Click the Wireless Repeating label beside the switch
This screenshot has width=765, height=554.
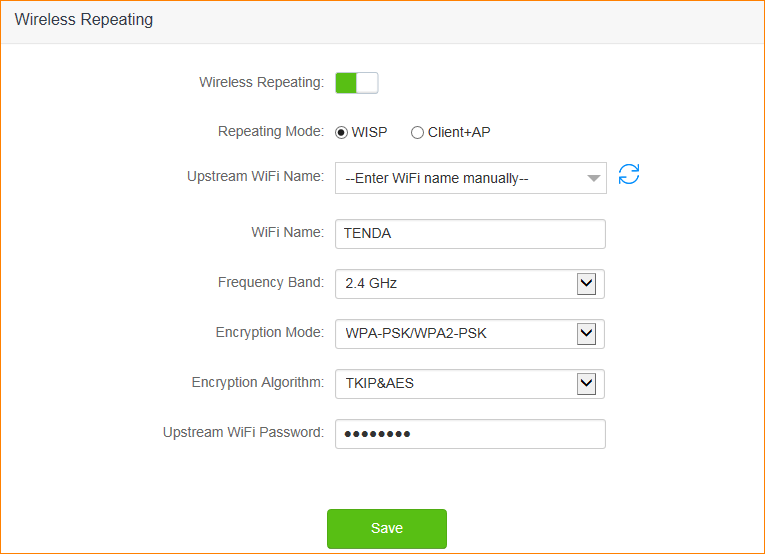coord(261,83)
